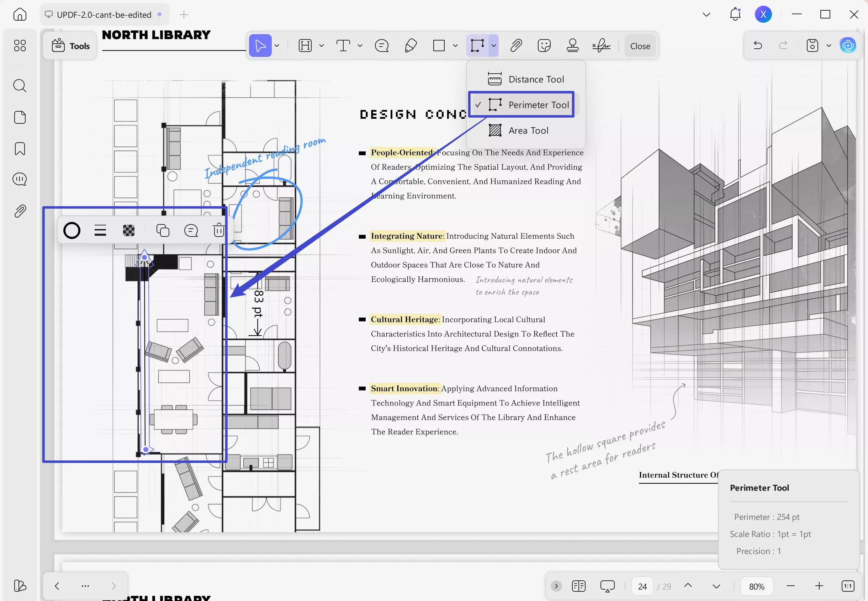The height and width of the screenshot is (601, 868).
Task: Click the UPDF AI assistant icon
Action: tap(848, 46)
